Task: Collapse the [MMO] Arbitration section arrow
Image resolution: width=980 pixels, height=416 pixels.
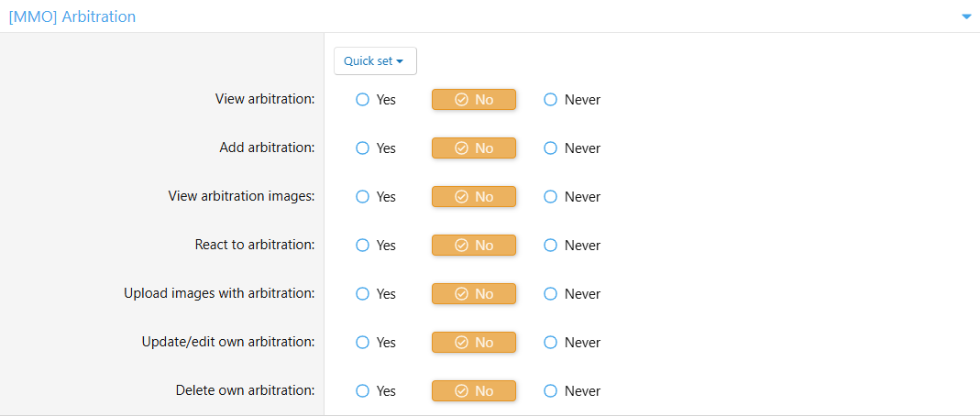Action: (966, 16)
